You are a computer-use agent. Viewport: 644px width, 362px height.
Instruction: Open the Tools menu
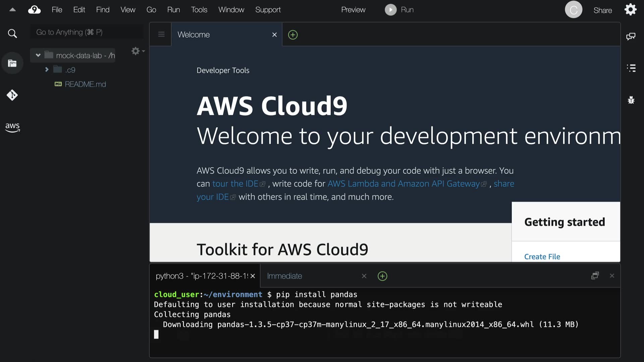coord(199,10)
